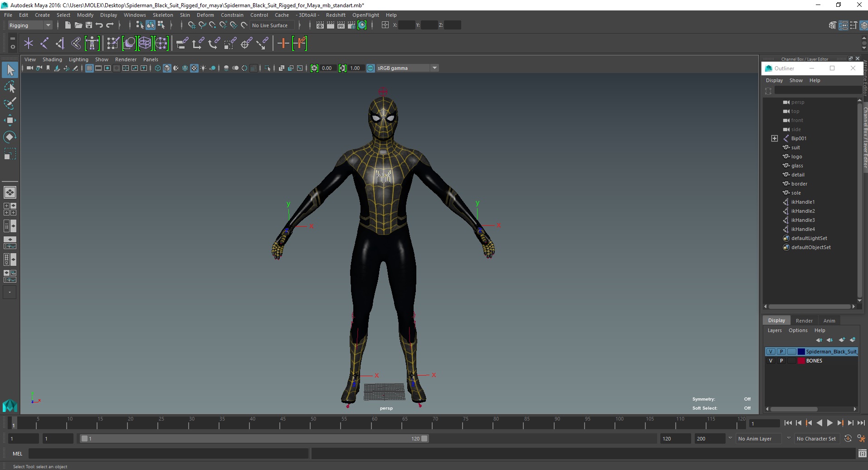This screenshot has height=470, width=868.
Task: Open the Rigging menu set dropdown
Action: [30, 25]
